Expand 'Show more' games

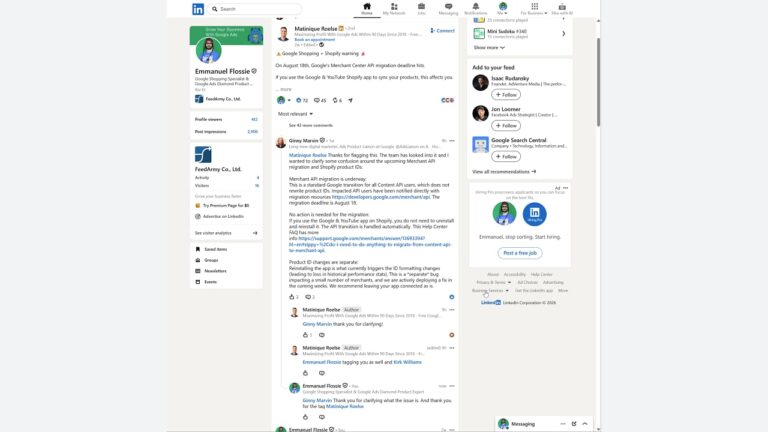[489, 48]
